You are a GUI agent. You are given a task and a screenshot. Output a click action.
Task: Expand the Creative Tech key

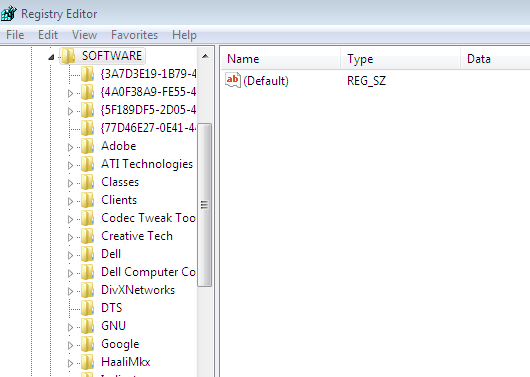coord(70,237)
